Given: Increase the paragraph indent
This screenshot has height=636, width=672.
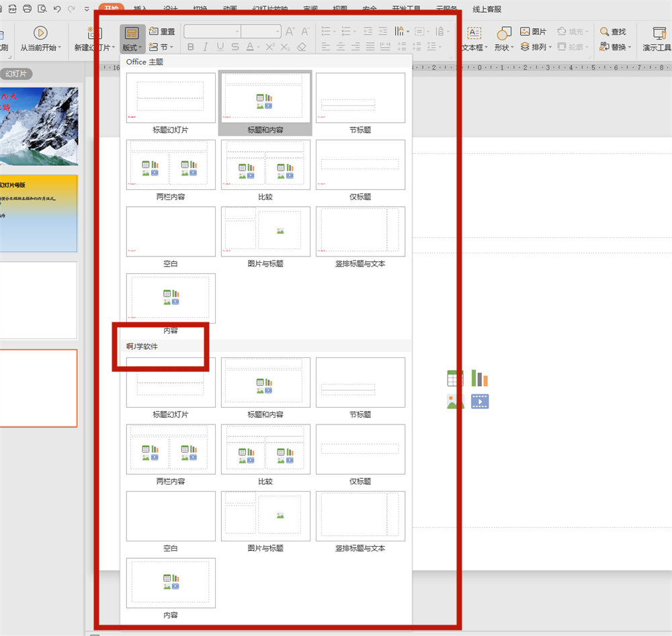Looking at the screenshot, I should pos(383,32).
